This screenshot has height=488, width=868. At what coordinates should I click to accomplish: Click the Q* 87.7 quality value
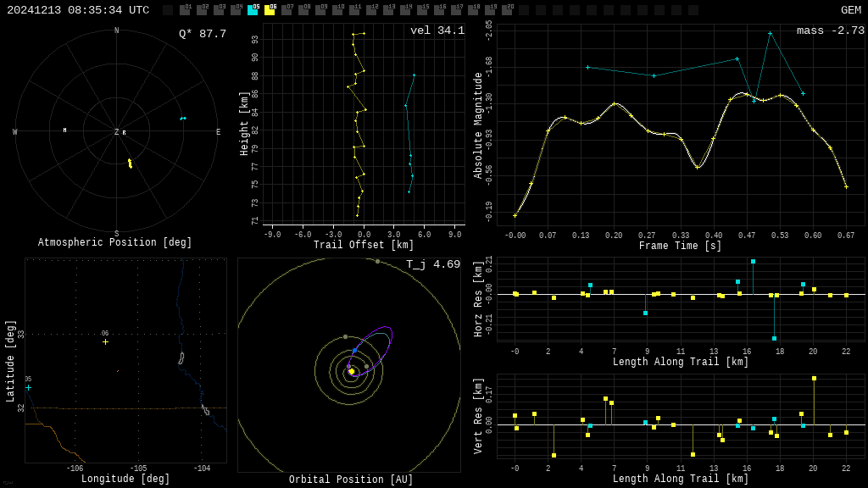(202, 34)
